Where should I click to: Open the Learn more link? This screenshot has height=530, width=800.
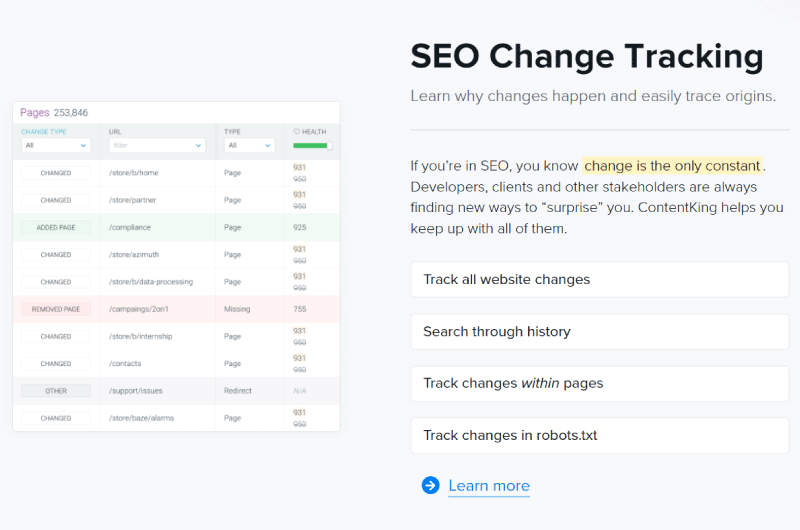coord(489,486)
